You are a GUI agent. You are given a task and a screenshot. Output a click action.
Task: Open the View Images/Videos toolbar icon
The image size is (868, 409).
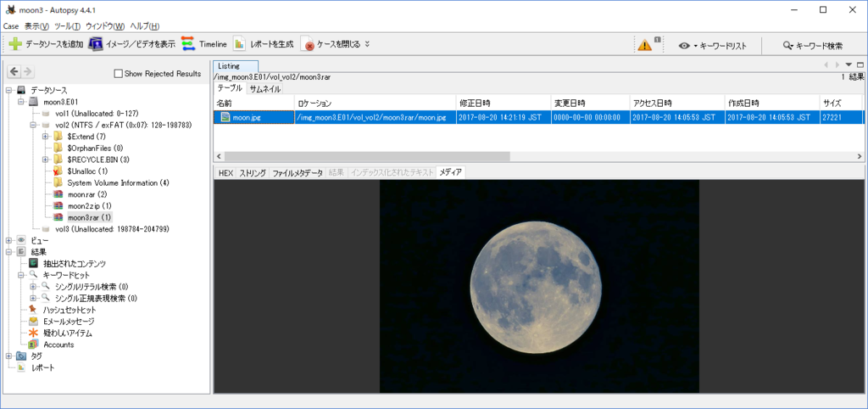point(96,44)
